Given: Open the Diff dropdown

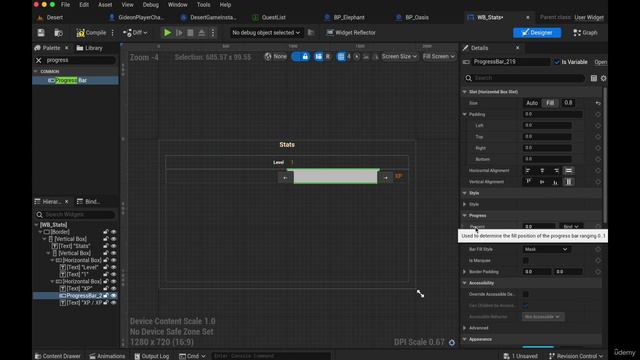Looking at the screenshot, I should [x=135, y=33].
